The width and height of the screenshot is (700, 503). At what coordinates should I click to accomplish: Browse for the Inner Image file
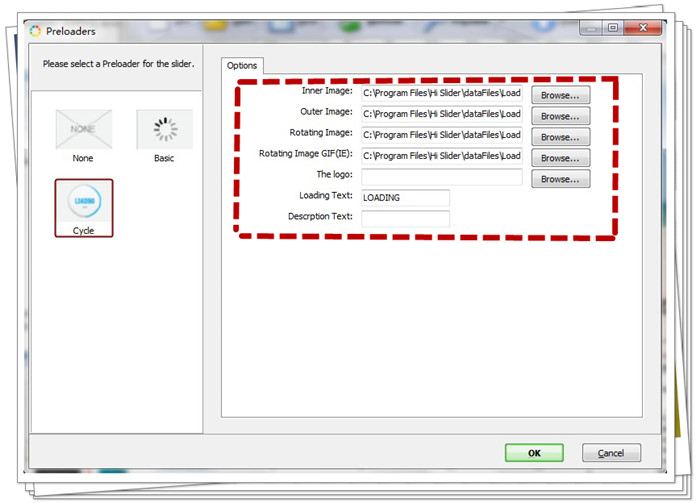pyautogui.click(x=560, y=95)
